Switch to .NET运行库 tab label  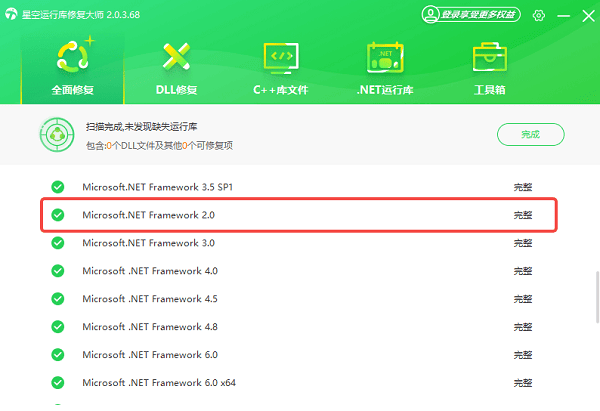(385, 90)
